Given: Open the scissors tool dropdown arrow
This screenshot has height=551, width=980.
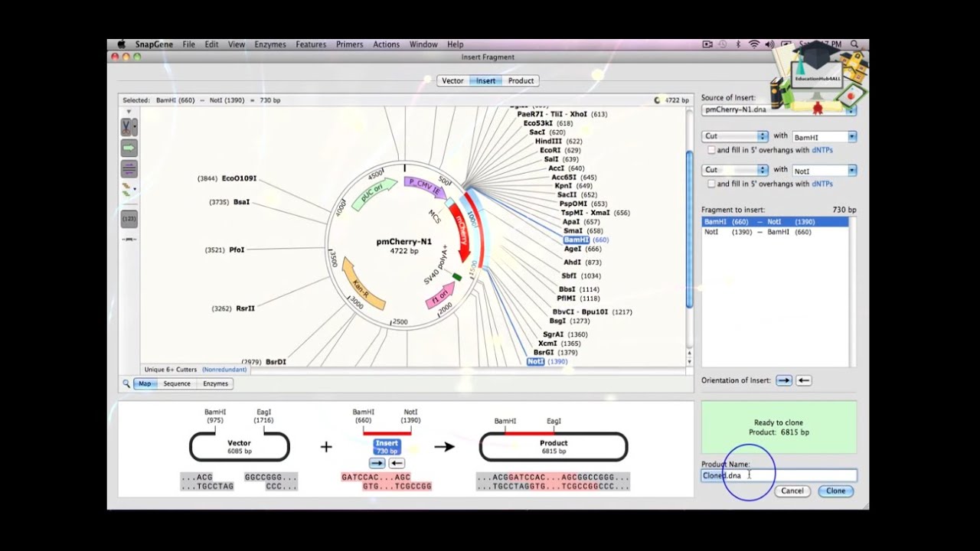Looking at the screenshot, I should coord(136,127).
